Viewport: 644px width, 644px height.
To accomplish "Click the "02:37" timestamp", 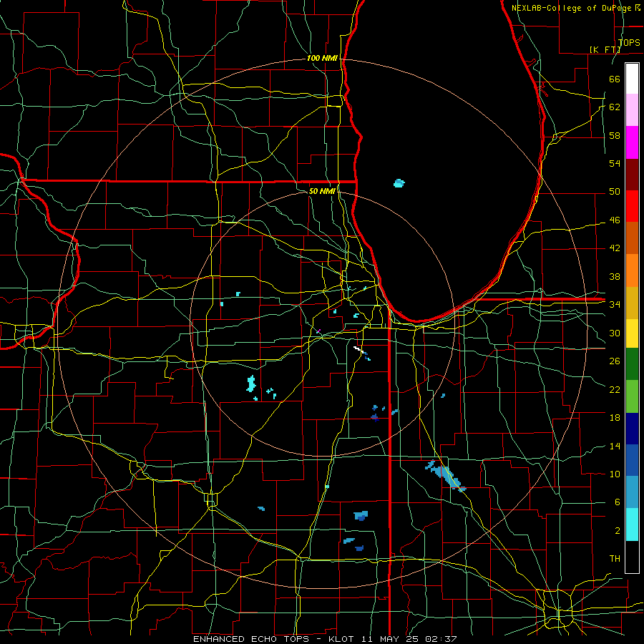I will click(441, 639).
